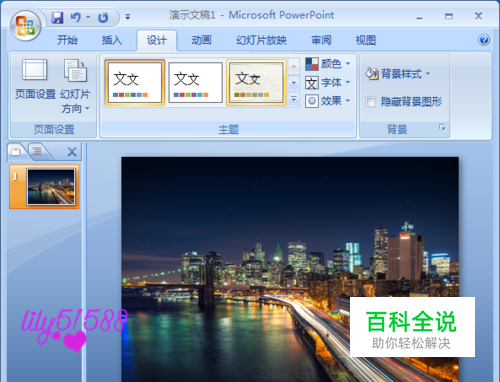Open the 字体 theme fonts dropdown
This screenshot has height=382, width=500.
(328, 82)
